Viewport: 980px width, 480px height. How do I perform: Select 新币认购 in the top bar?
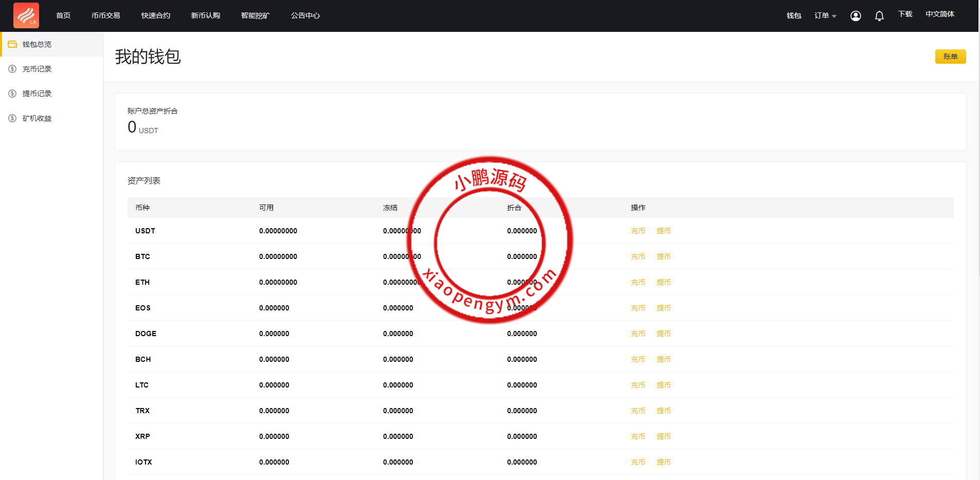(x=206, y=15)
